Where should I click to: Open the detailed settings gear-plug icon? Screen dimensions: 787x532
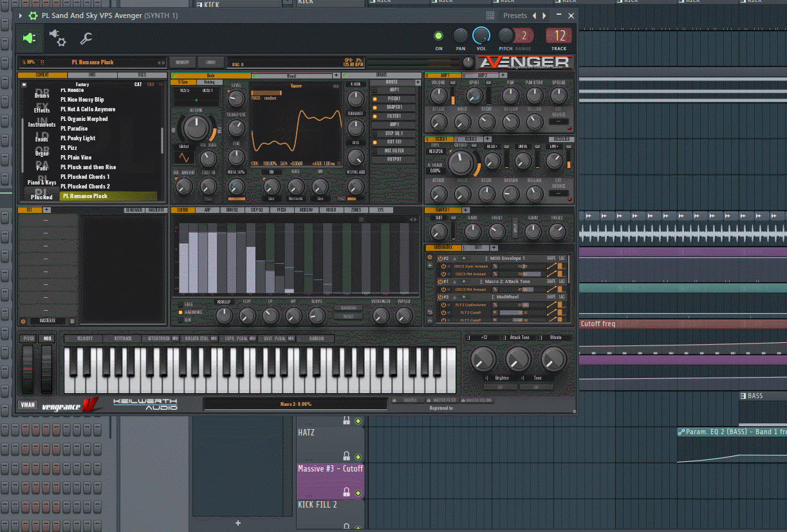click(57, 39)
